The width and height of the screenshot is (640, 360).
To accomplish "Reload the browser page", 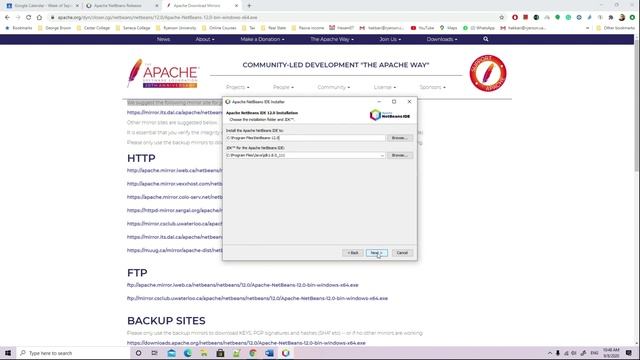I will click(28, 18).
